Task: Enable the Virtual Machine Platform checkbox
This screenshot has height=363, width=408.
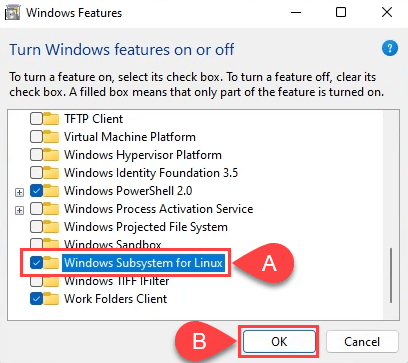Action: click(x=36, y=137)
